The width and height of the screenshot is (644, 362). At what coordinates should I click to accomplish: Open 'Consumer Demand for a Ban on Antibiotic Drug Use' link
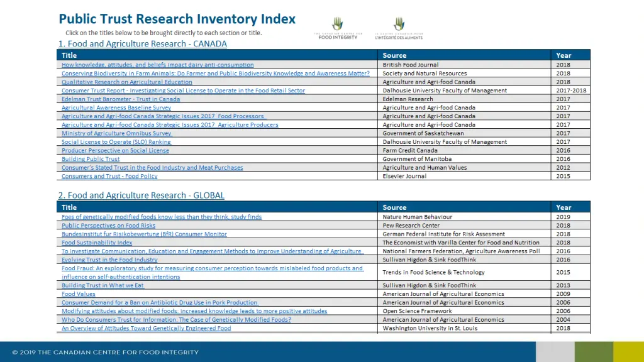click(x=160, y=303)
